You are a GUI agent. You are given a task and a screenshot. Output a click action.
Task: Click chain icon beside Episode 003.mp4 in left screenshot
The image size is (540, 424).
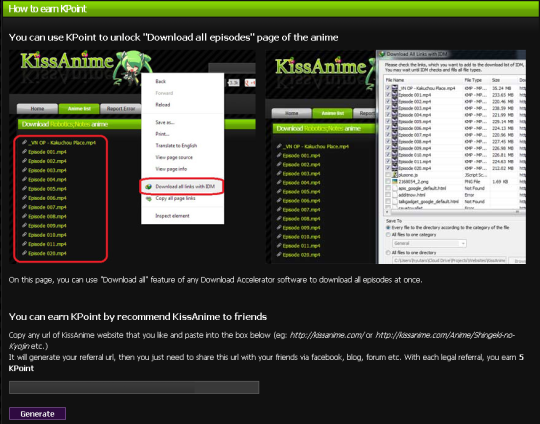coord(24,170)
